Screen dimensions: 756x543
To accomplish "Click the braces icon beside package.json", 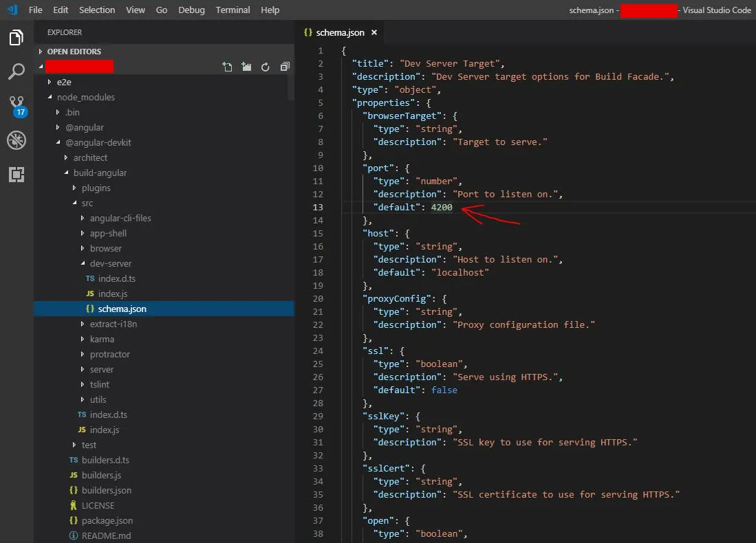I will coord(74,520).
